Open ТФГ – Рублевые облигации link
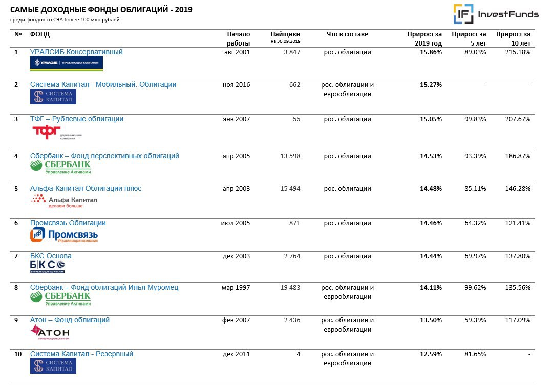Viewport: 552px width, 392px height. 77,119
